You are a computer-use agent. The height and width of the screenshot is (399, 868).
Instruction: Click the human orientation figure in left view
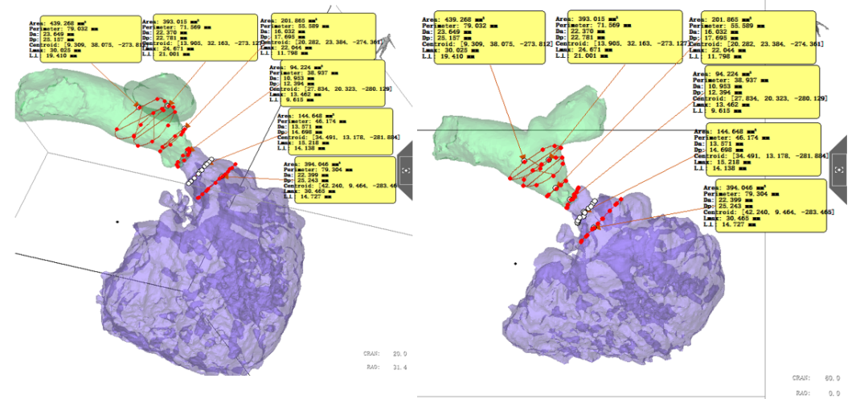coord(391,44)
